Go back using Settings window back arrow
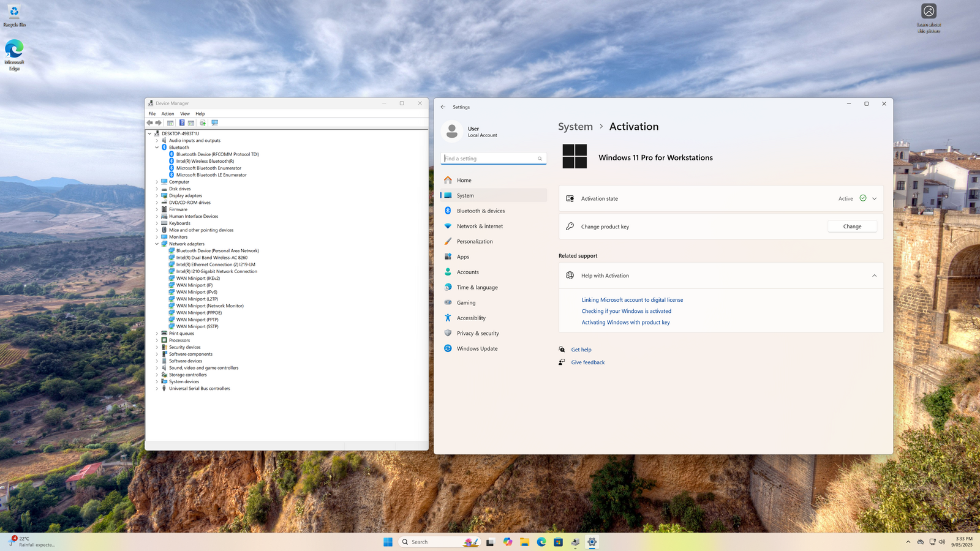980x551 pixels. (x=443, y=107)
